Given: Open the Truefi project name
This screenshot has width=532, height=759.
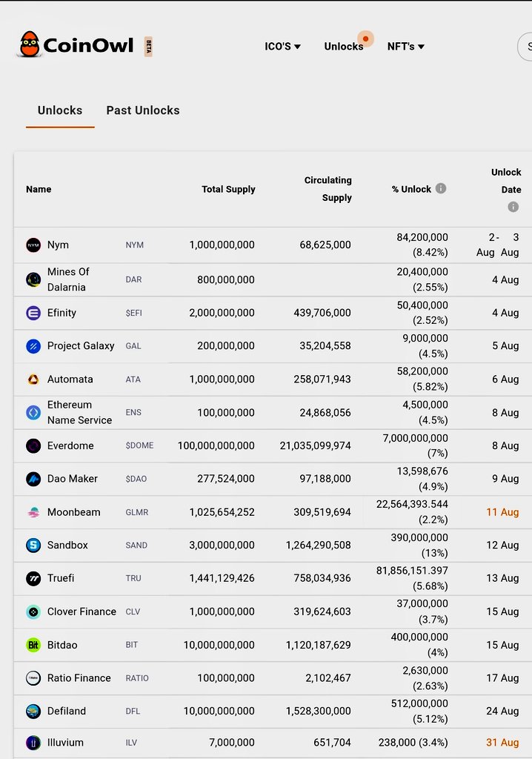Looking at the screenshot, I should click(x=61, y=578).
